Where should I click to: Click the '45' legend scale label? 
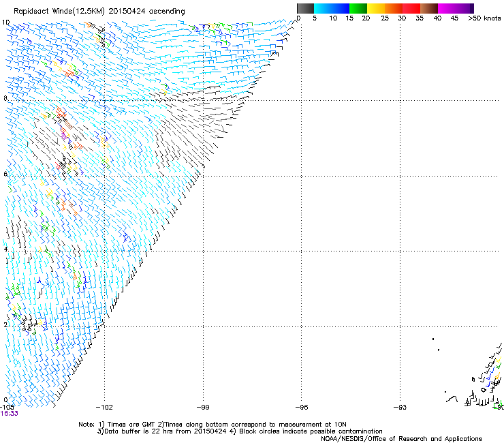[454, 18]
